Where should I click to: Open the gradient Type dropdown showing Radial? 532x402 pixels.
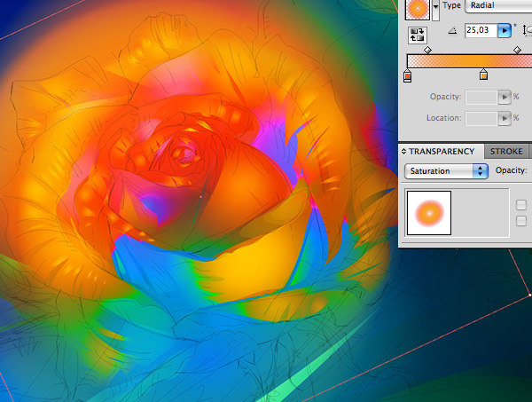pyautogui.click(x=498, y=6)
